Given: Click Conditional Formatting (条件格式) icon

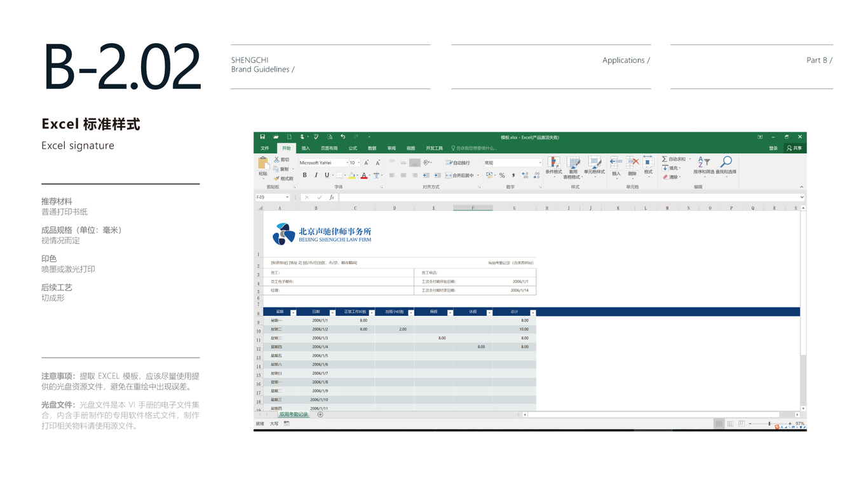Looking at the screenshot, I should (554, 163).
